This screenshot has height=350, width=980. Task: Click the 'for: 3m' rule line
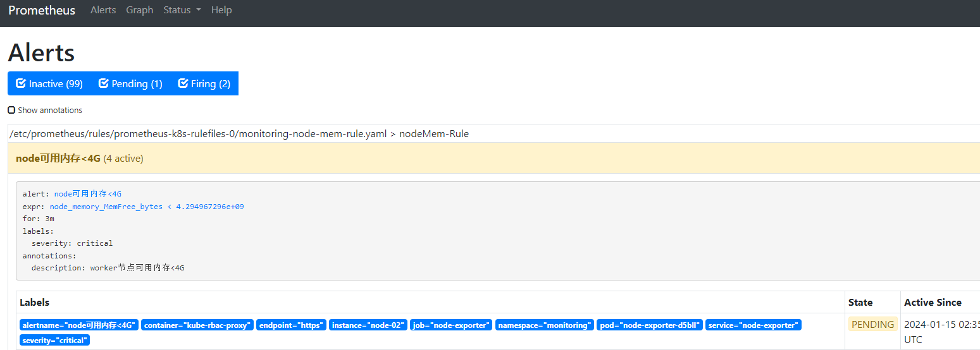click(39, 219)
